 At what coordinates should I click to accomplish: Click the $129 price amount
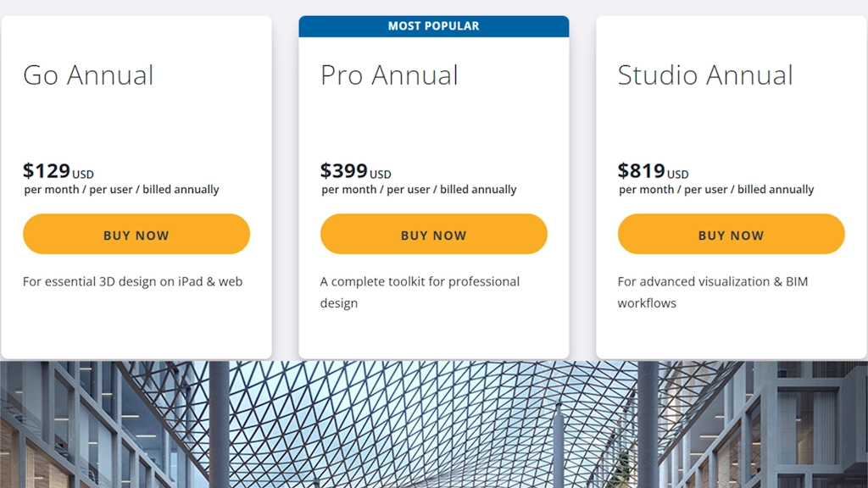[x=47, y=171]
